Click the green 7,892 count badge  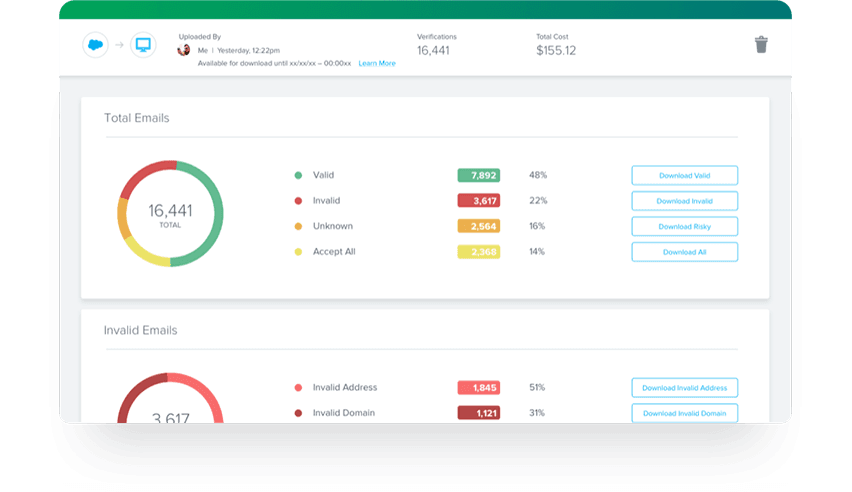point(479,175)
